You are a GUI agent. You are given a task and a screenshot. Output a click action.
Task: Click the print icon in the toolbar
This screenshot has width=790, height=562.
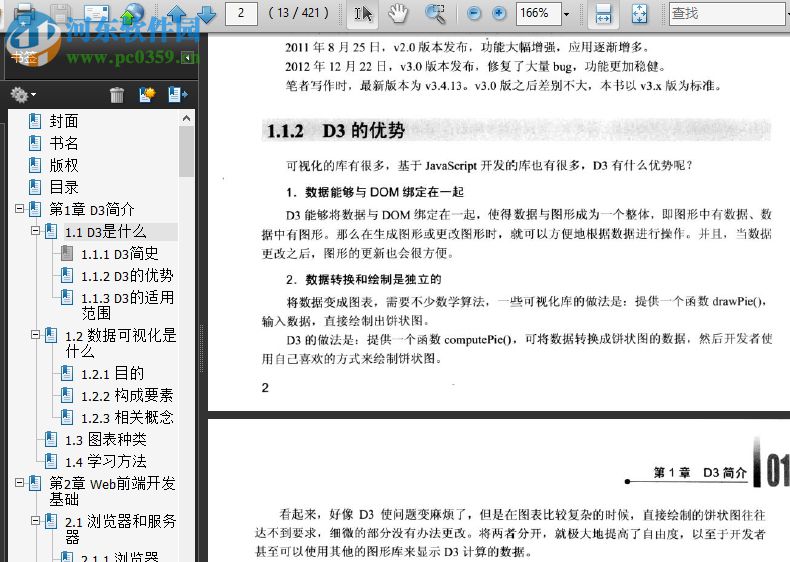pos(24,12)
